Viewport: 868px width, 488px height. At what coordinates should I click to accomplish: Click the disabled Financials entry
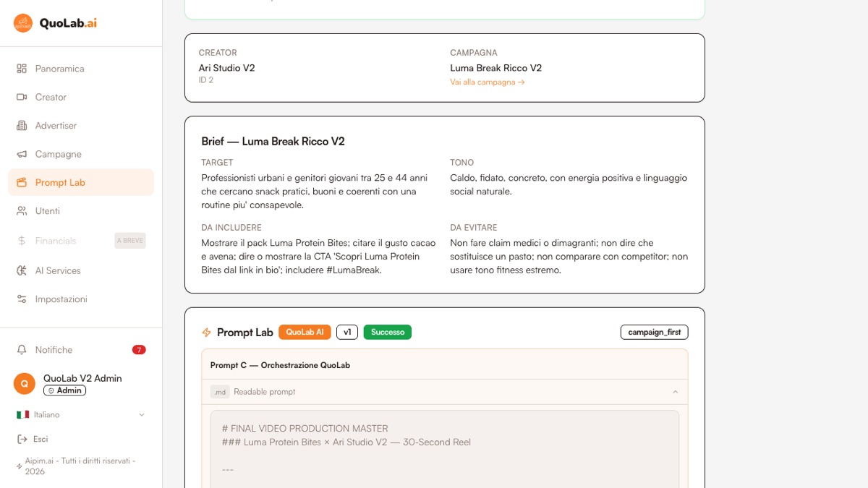[x=81, y=241]
